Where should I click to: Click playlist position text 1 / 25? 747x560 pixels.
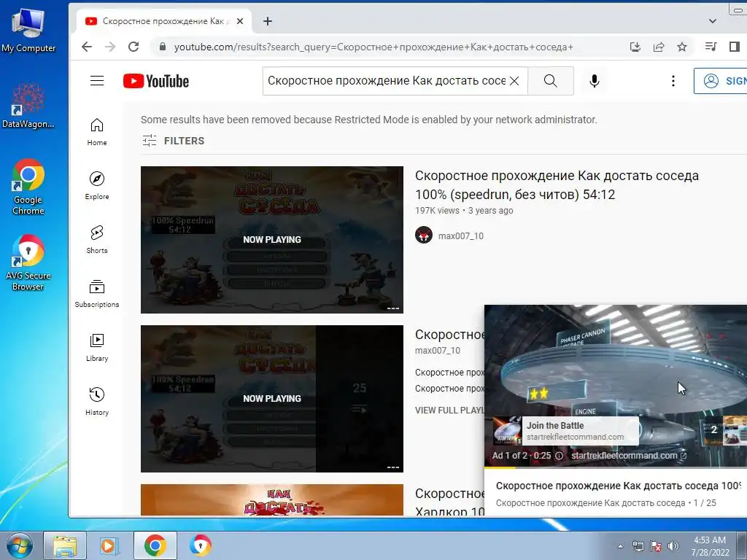[x=705, y=503]
